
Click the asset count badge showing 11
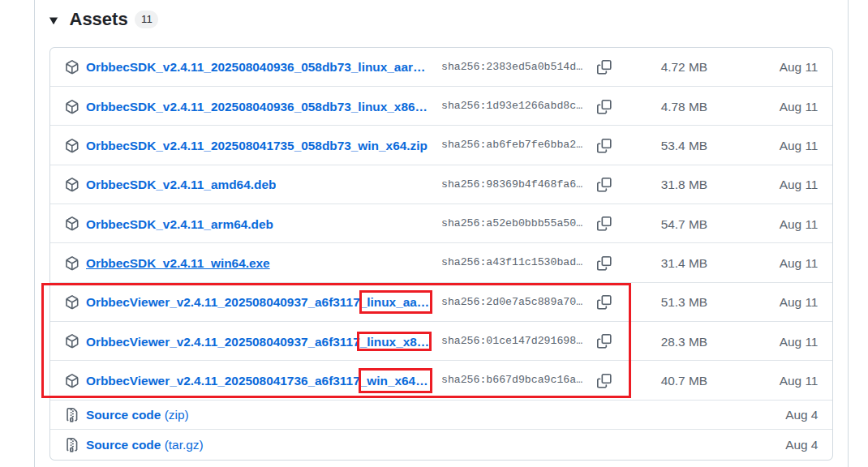147,19
